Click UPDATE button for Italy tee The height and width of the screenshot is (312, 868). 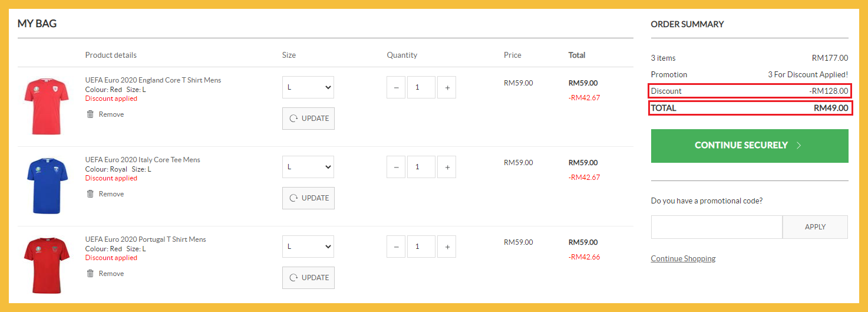pos(308,198)
